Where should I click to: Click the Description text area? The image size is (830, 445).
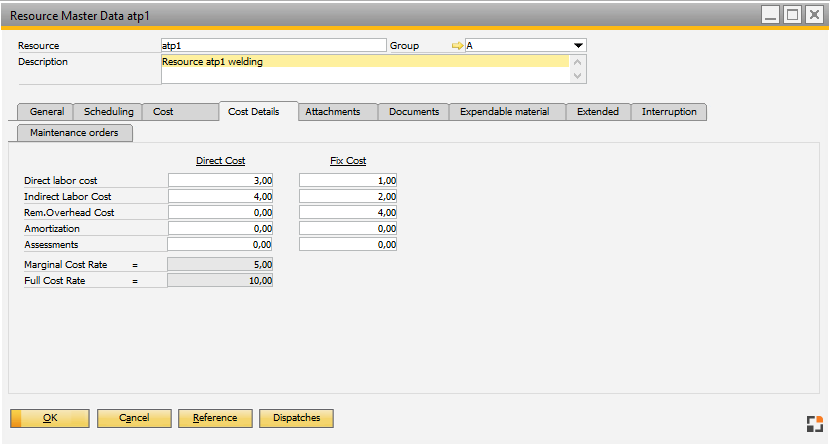(x=364, y=68)
